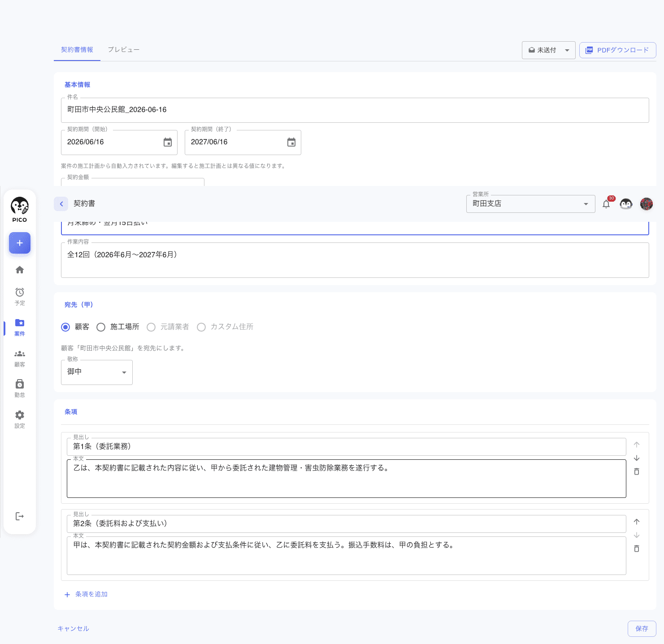Switch to the プレビュー tab
Image resolution: width=664 pixels, height=644 pixels.
click(124, 50)
